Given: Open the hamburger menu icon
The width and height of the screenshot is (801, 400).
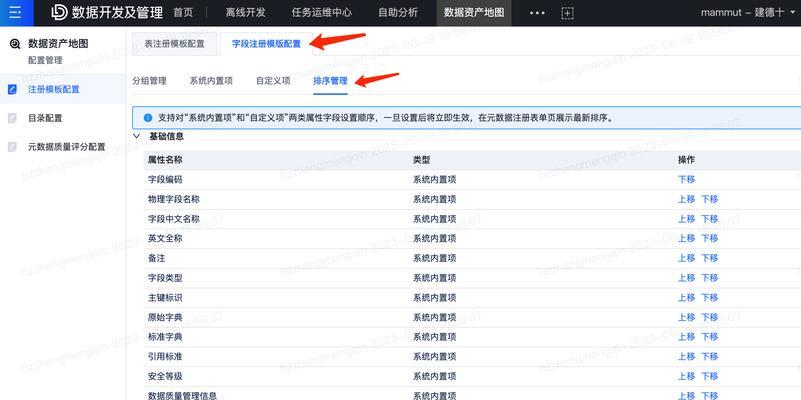Looking at the screenshot, I should coord(15,13).
